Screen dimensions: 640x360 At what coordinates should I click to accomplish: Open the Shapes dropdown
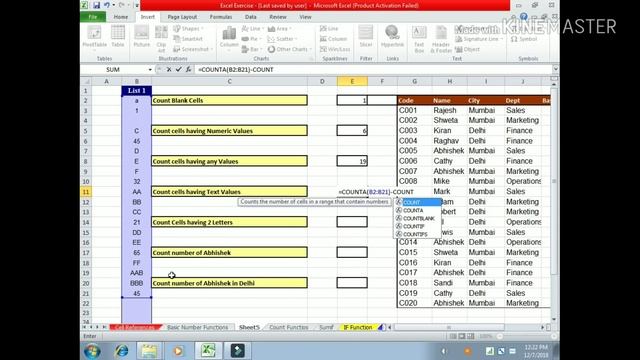(x=188, y=29)
